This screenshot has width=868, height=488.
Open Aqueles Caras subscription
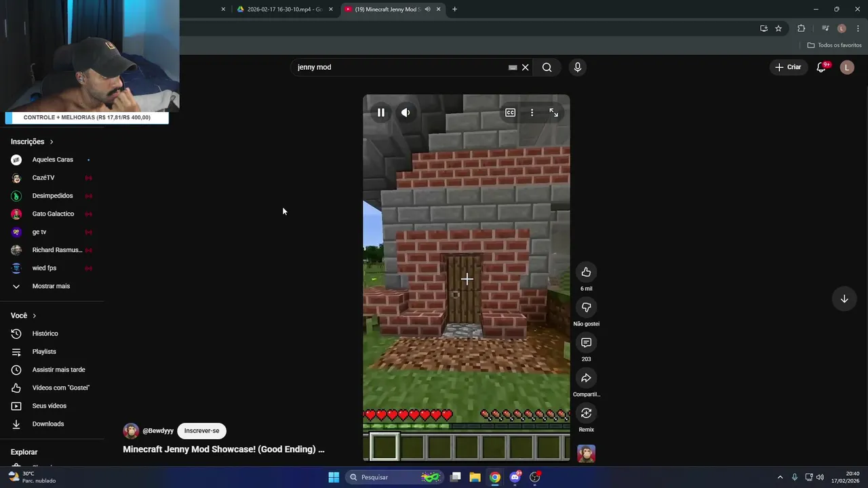(x=52, y=160)
